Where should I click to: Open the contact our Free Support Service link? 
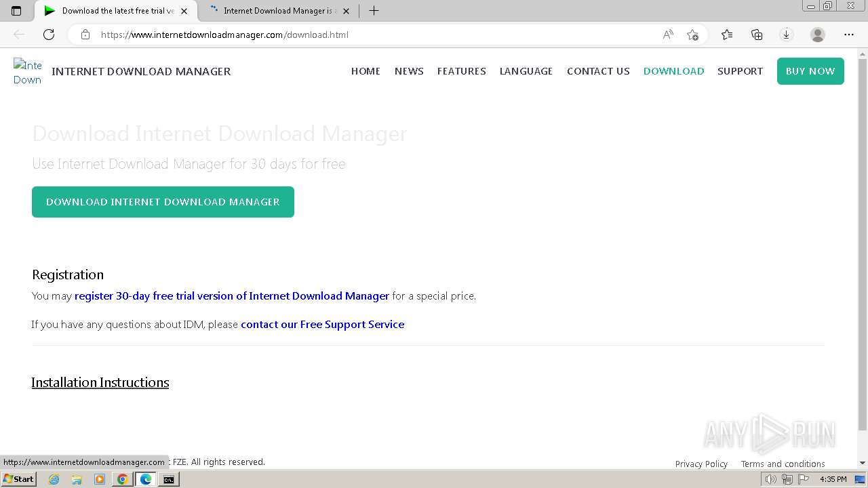click(x=323, y=325)
